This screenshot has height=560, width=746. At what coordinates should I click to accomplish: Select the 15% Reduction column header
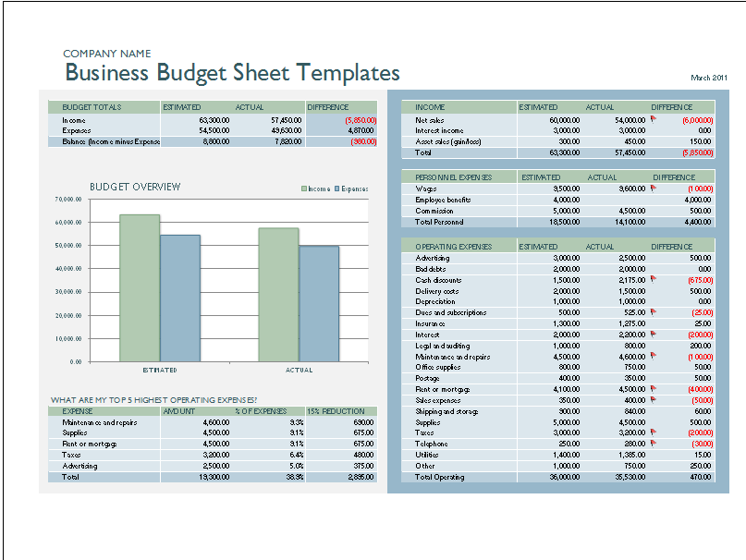click(x=336, y=411)
